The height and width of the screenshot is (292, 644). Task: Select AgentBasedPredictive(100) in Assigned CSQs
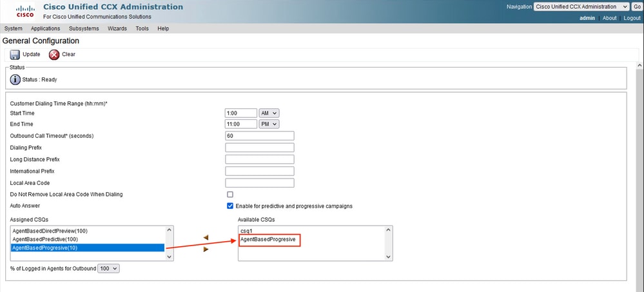tap(88, 239)
